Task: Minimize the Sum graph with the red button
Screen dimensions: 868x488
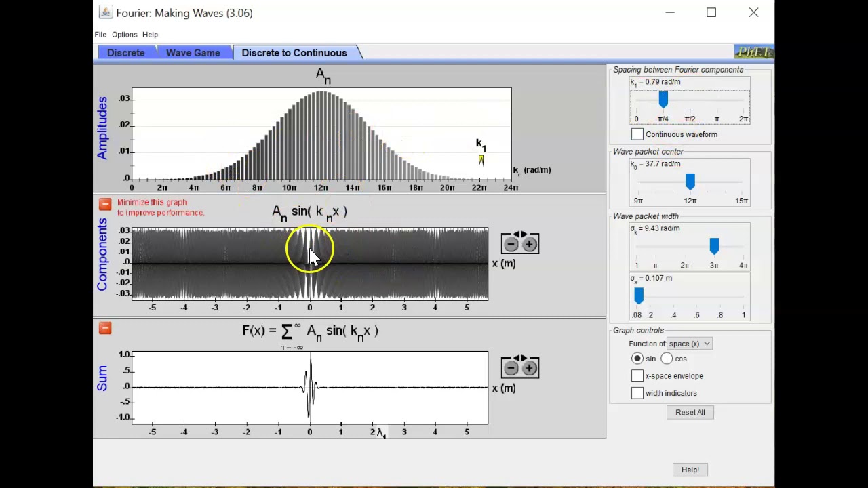Action: (104, 329)
